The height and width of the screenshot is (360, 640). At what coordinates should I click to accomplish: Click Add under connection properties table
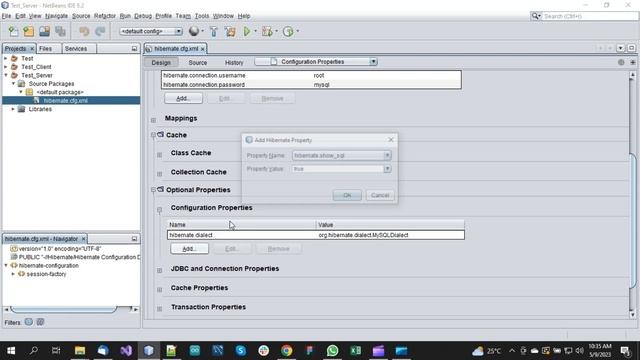pyautogui.click(x=183, y=98)
